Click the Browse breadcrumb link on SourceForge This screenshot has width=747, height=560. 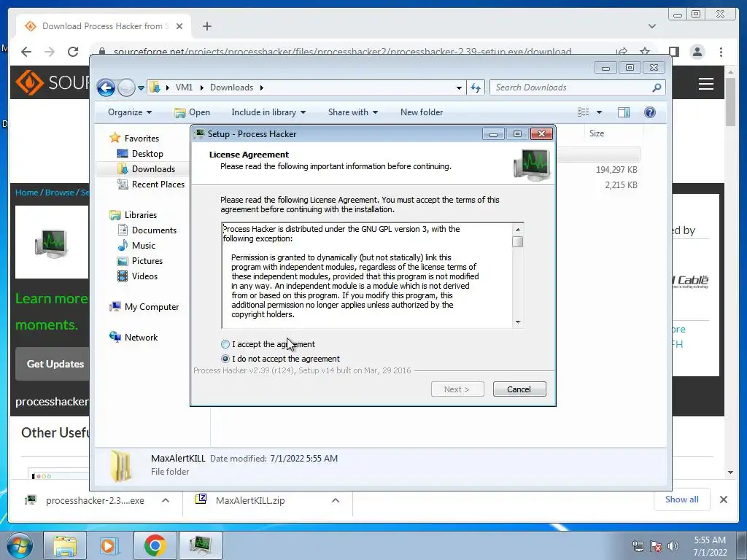click(60, 192)
